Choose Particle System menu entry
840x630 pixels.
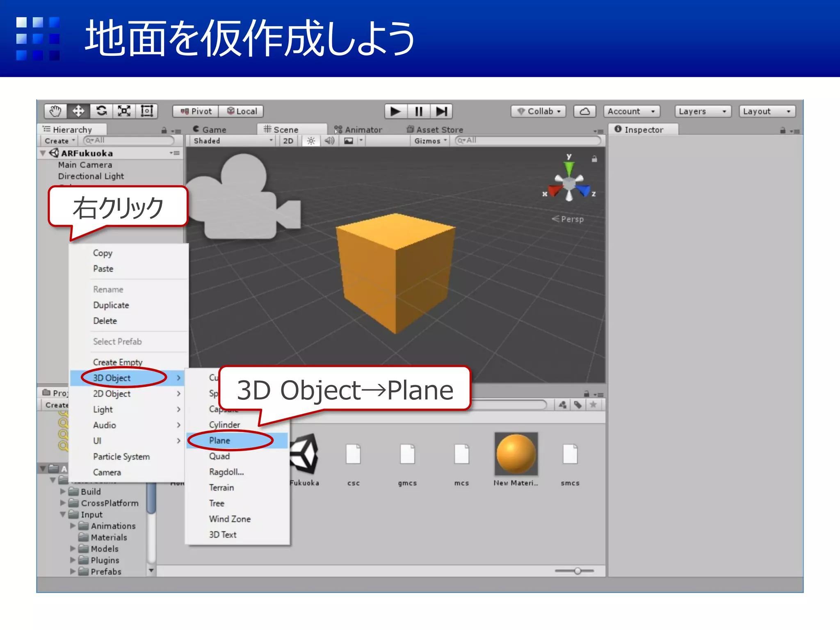coord(127,457)
